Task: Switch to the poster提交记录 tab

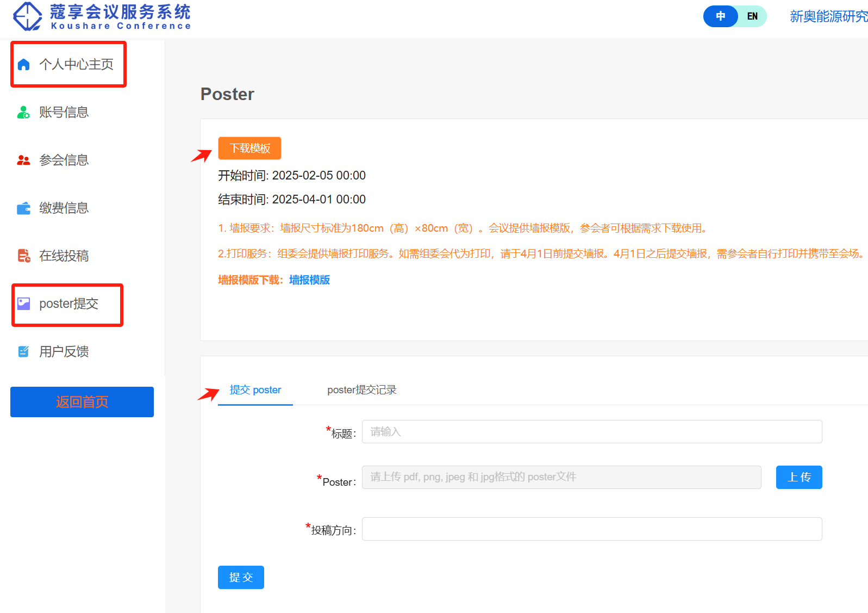Action: 361,390
